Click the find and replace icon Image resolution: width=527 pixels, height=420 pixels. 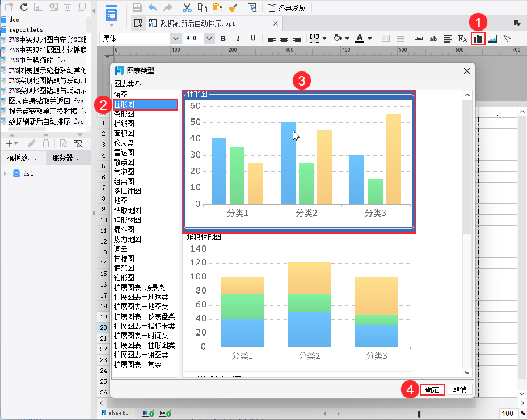pos(252,8)
